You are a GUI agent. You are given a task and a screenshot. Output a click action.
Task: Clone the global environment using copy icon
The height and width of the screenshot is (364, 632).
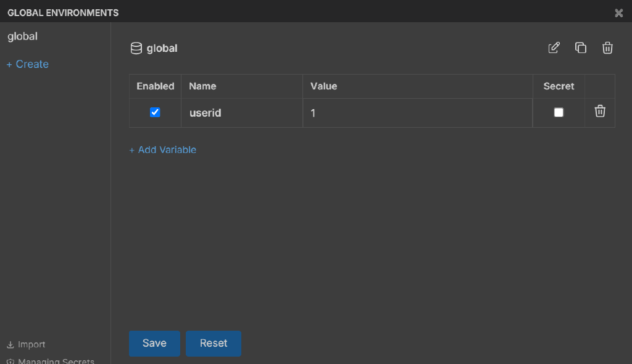pos(580,48)
